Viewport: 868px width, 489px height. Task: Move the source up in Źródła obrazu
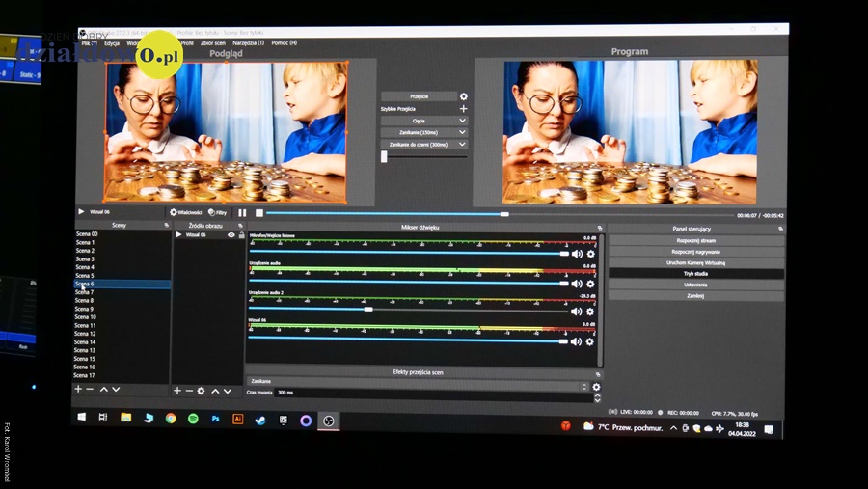click(x=215, y=391)
